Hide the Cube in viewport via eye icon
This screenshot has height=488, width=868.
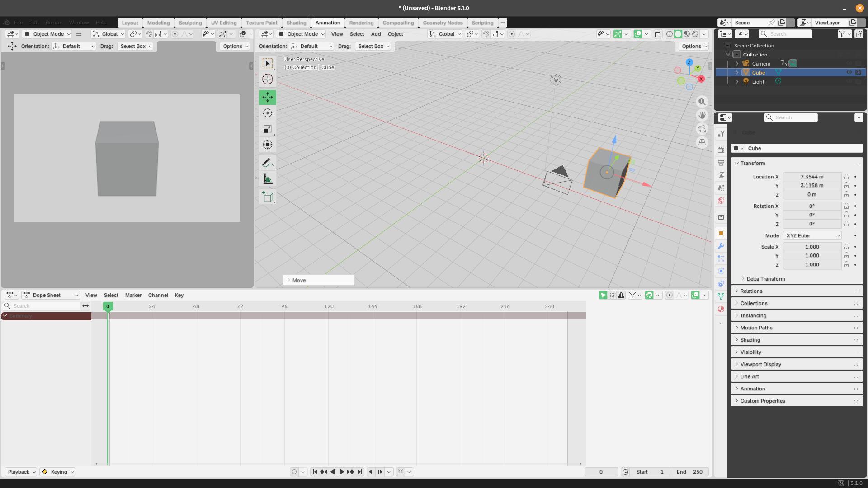[x=849, y=72]
